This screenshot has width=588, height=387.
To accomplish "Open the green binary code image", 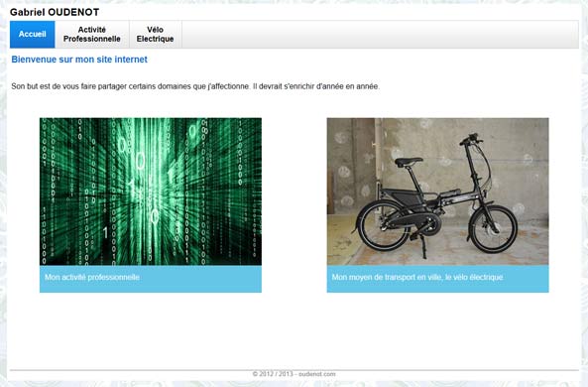I will point(151,192).
